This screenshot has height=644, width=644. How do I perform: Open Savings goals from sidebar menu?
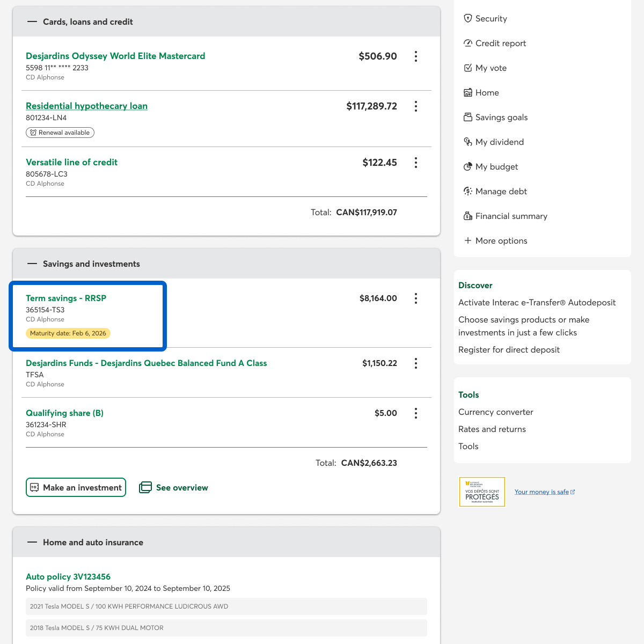(501, 118)
